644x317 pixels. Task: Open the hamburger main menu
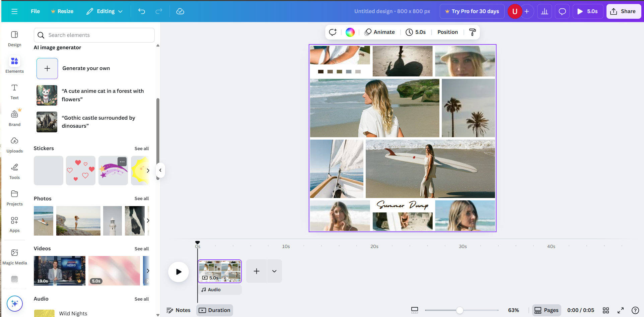pos(14,11)
